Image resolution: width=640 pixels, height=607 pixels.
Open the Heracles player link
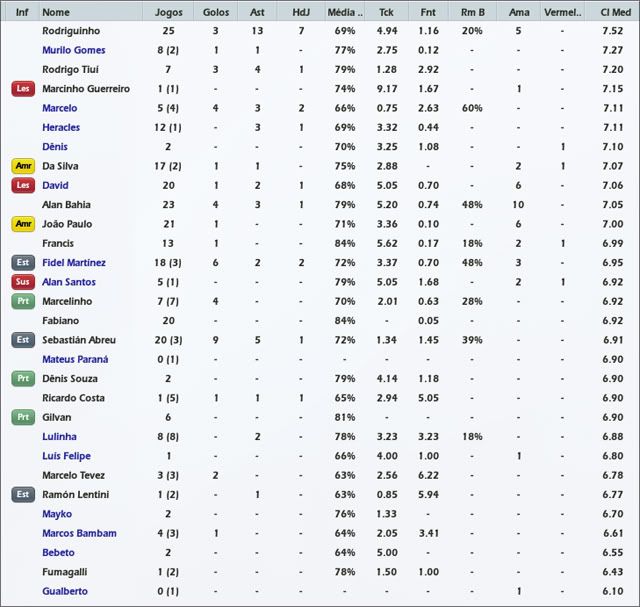click(x=61, y=128)
